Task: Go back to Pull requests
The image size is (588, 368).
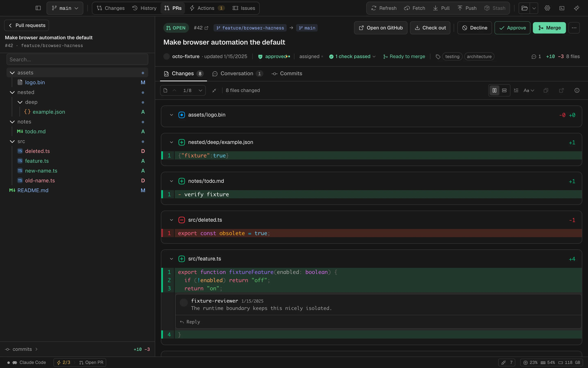Action: point(27,25)
